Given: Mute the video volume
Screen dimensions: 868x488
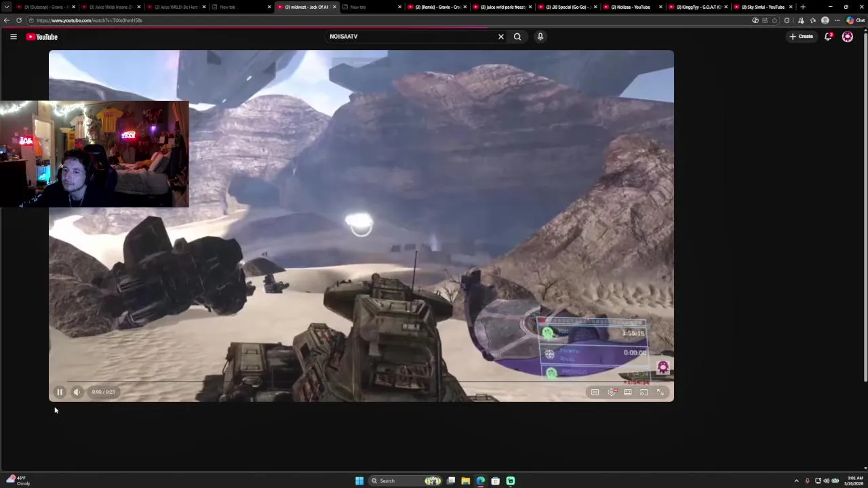Looking at the screenshot, I should point(77,392).
